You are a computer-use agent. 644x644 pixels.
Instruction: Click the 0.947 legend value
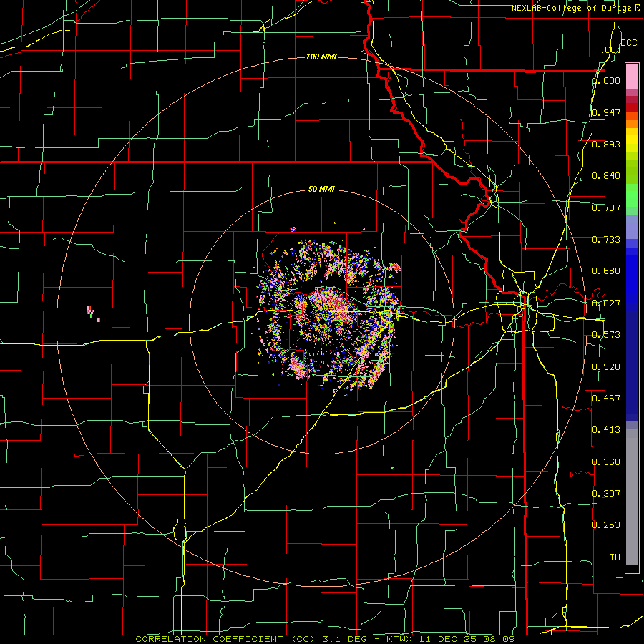[606, 112]
